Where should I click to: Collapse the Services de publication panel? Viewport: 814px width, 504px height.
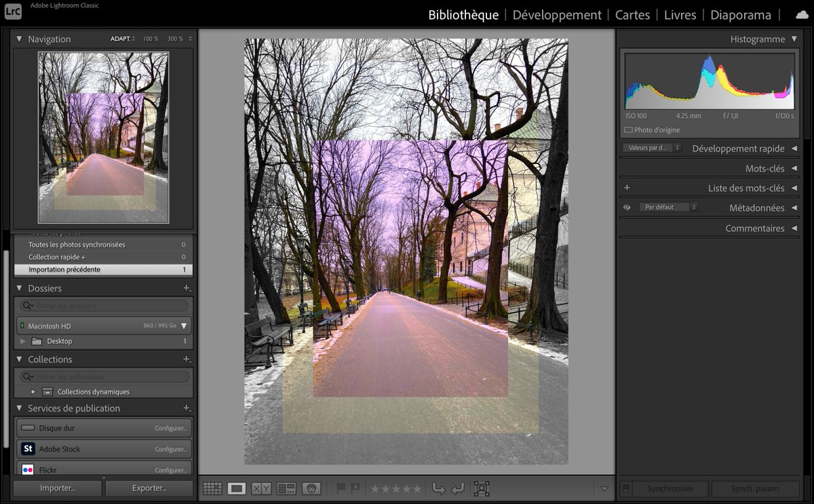click(19, 408)
